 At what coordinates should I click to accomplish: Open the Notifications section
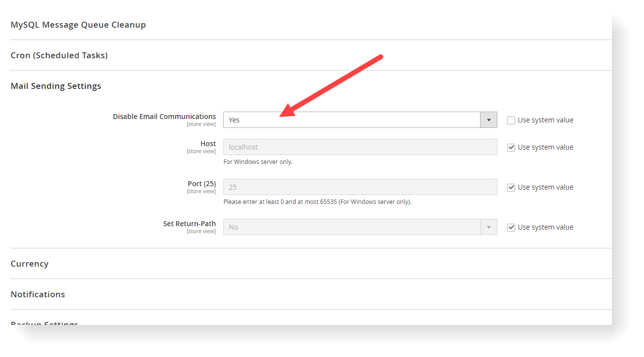pos(38,294)
